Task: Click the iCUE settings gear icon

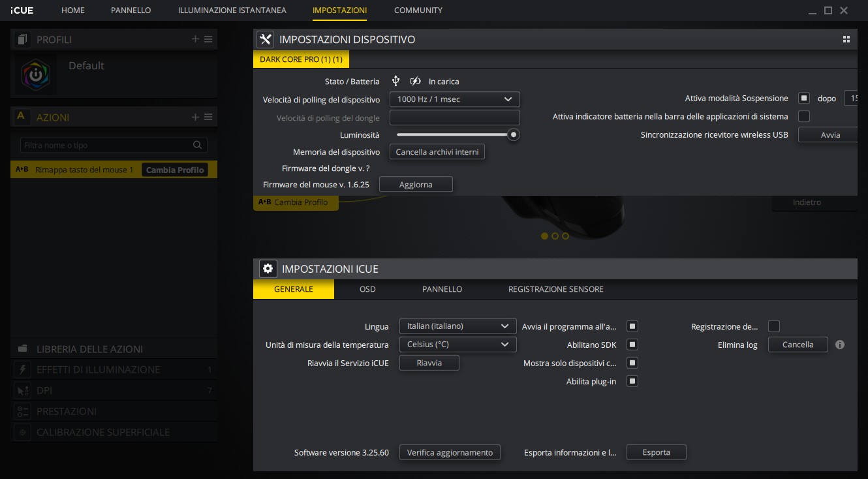Action: coord(268,269)
